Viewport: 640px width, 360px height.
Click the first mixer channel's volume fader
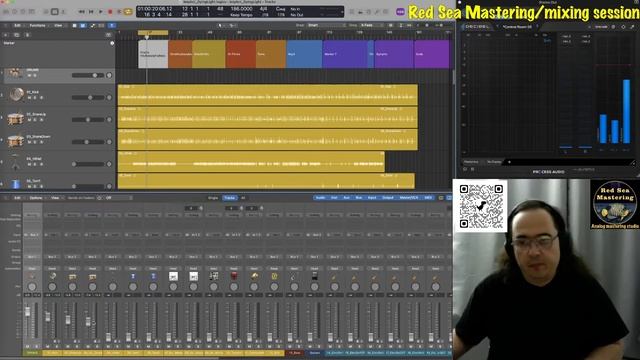point(28,312)
